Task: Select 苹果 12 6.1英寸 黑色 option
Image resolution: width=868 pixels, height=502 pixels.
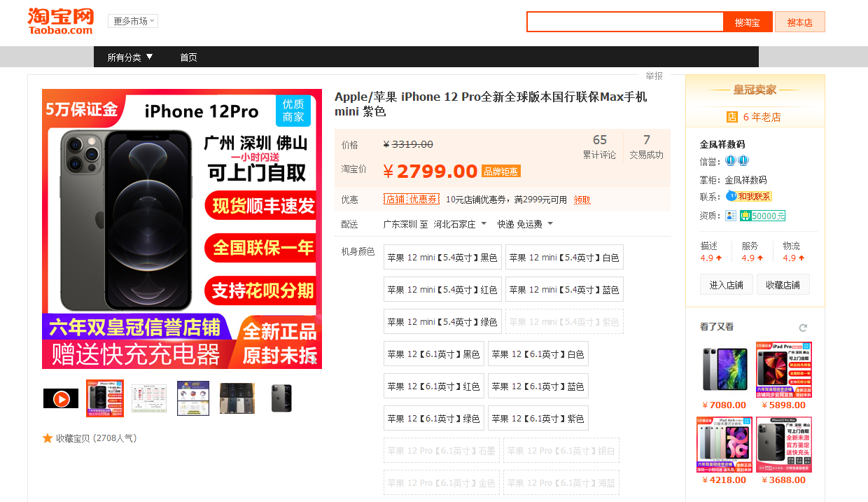Action: (x=434, y=354)
